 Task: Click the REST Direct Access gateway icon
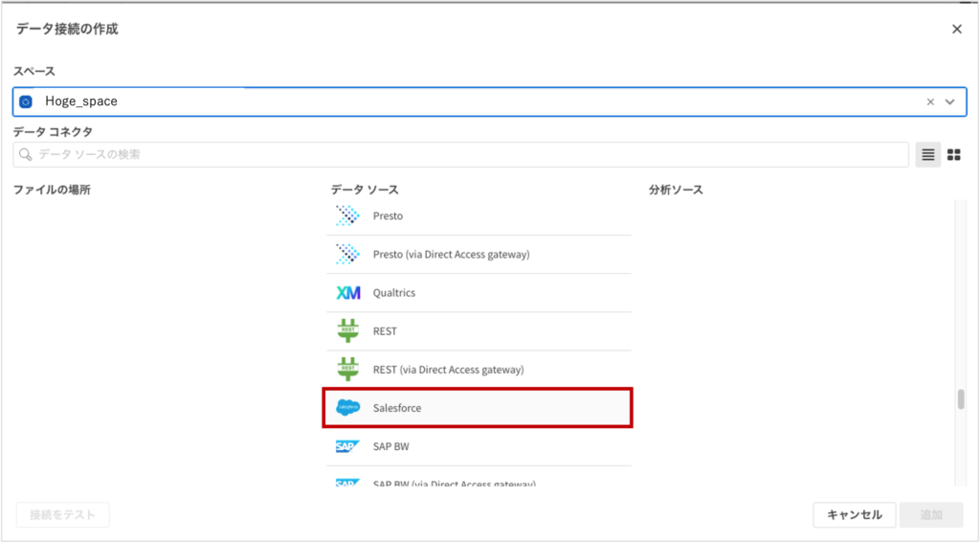(348, 369)
